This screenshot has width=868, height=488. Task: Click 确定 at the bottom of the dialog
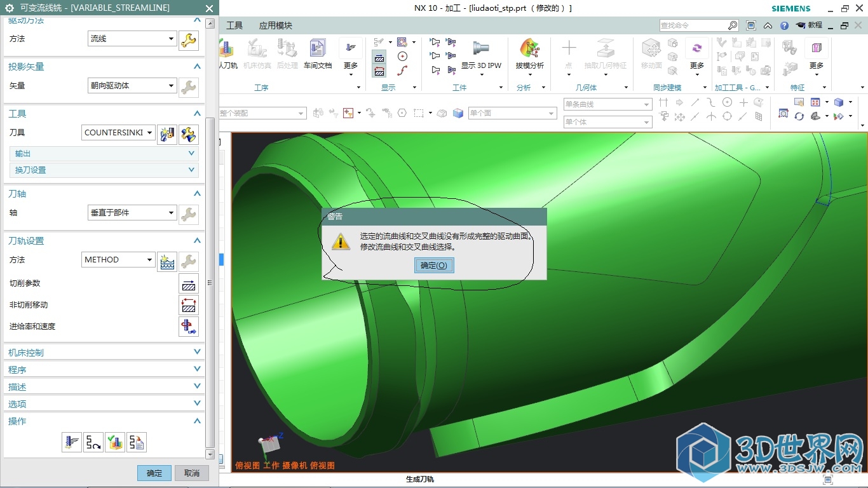pyautogui.click(x=154, y=473)
